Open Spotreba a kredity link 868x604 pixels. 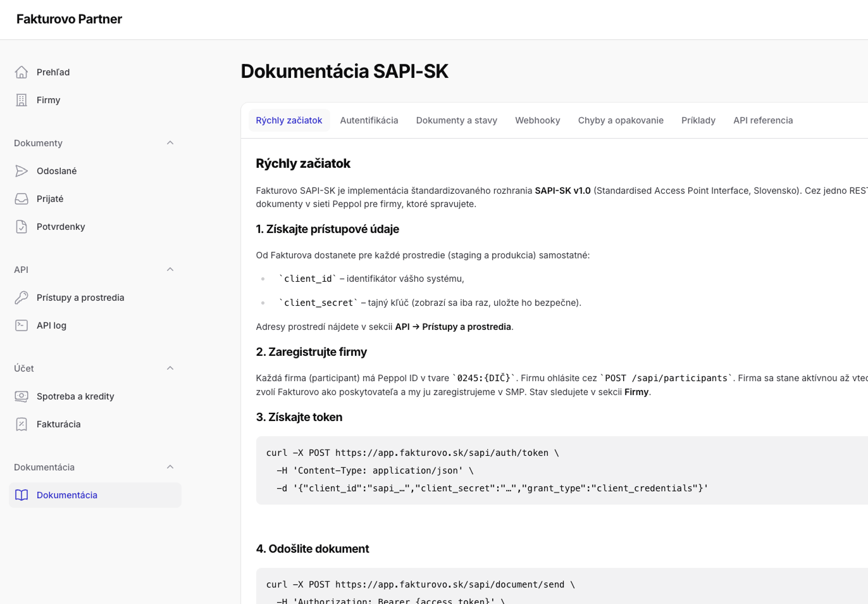click(95, 396)
